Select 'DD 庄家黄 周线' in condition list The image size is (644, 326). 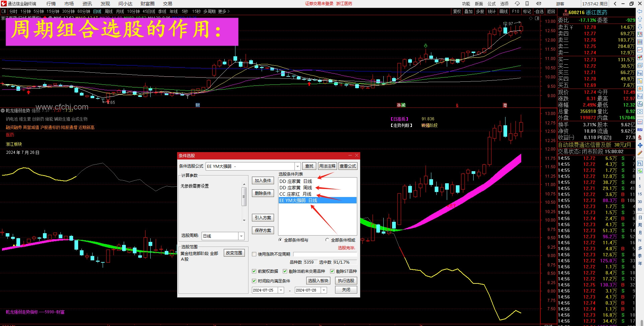pyautogui.click(x=317, y=188)
